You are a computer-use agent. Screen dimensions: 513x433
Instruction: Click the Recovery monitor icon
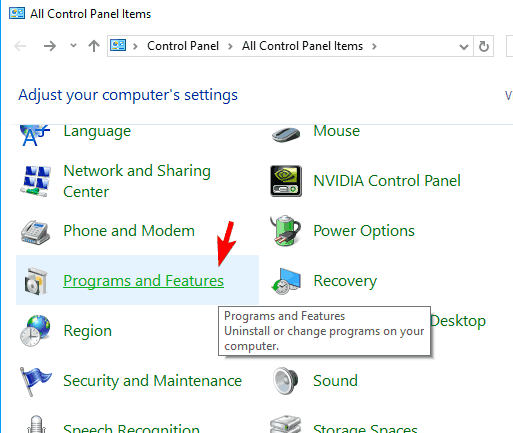(x=286, y=281)
